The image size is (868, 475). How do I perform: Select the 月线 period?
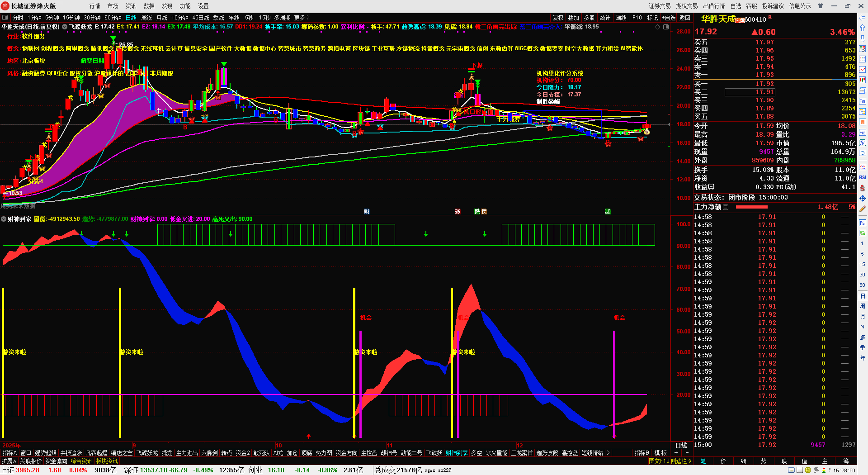(162, 18)
